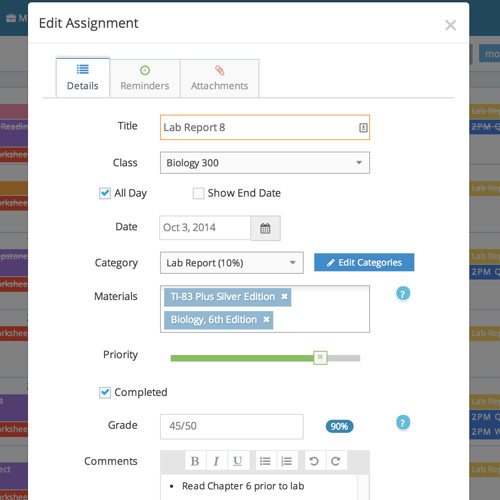The width and height of the screenshot is (500, 500).
Task: Click the Bold formatting icon
Action: (195, 461)
